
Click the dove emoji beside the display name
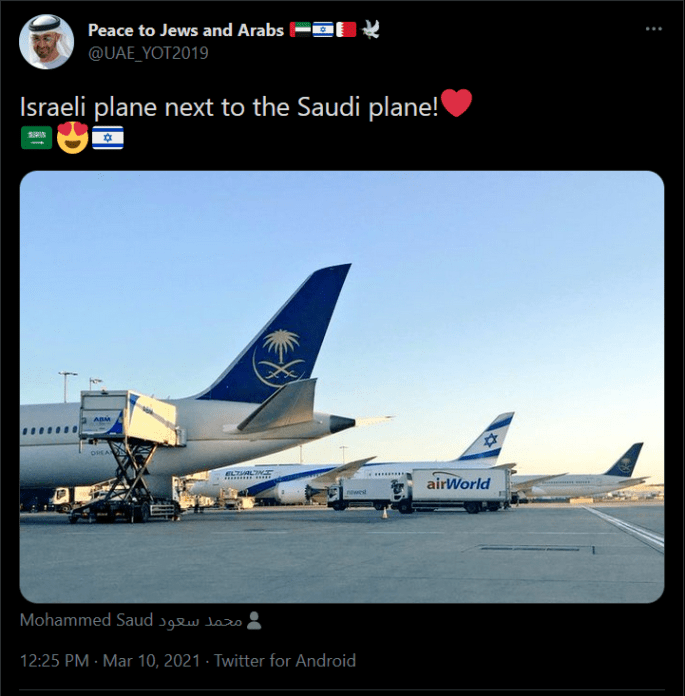(x=370, y=30)
